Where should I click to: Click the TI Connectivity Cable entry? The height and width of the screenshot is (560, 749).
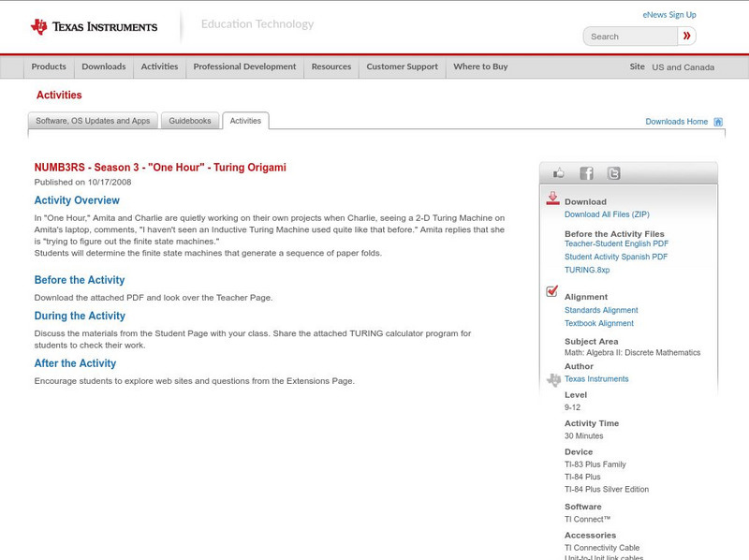tap(602, 548)
